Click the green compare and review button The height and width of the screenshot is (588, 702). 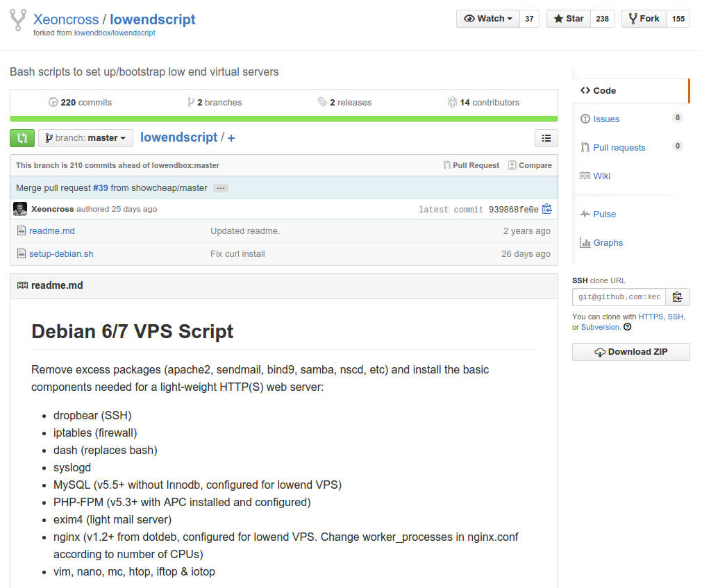coord(22,138)
